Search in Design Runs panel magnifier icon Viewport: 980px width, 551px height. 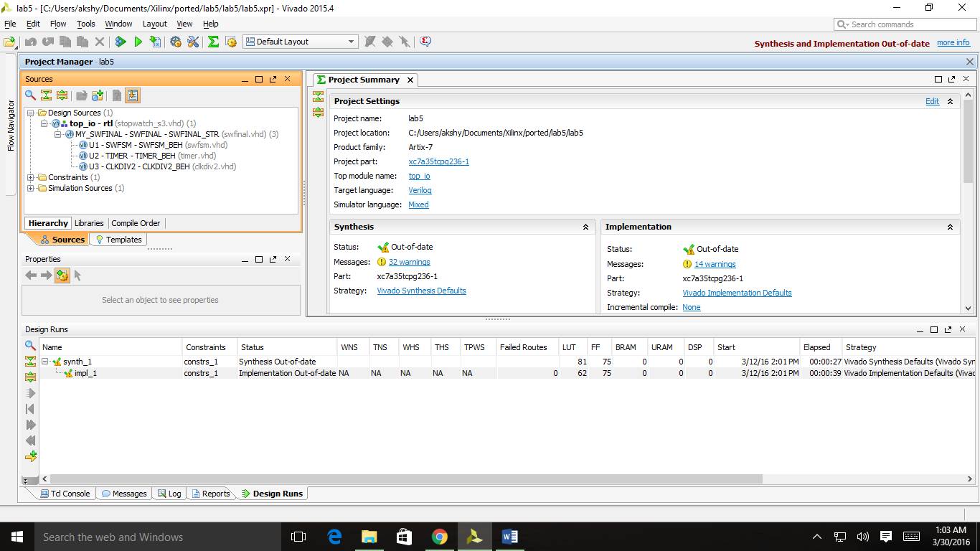(30, 346)
